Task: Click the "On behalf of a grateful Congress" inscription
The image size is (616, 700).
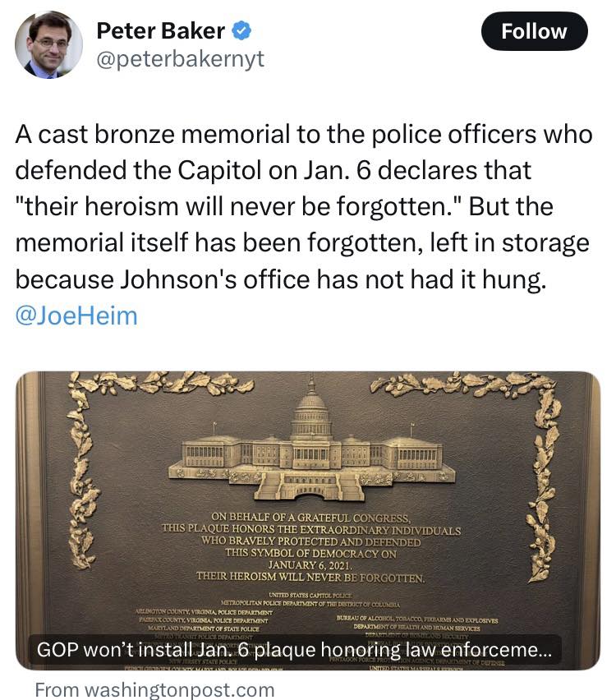Action: 310,518
